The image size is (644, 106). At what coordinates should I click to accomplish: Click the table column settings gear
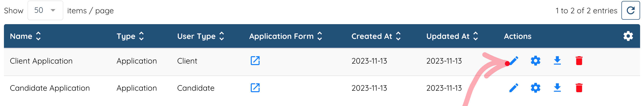pos(628,36)
